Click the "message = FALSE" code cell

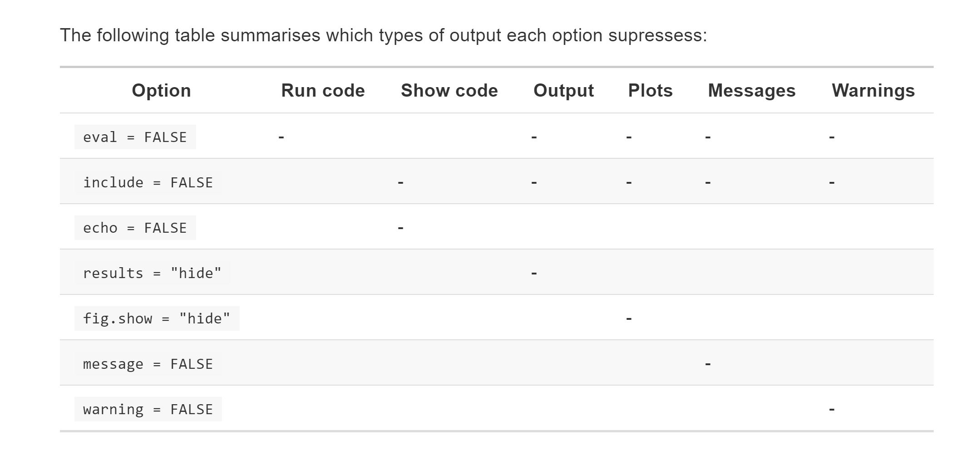click(148, 364)
